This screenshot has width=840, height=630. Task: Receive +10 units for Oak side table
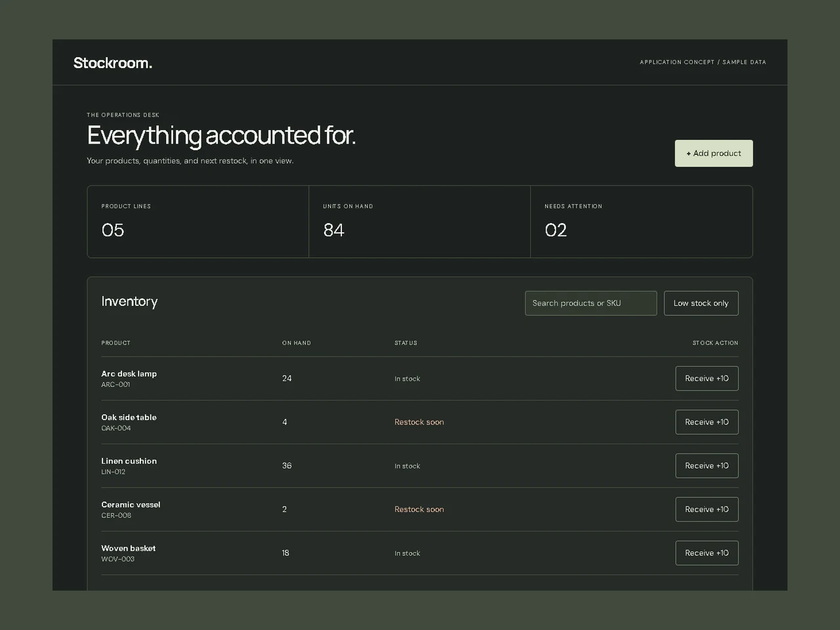[x=707, y=422]
